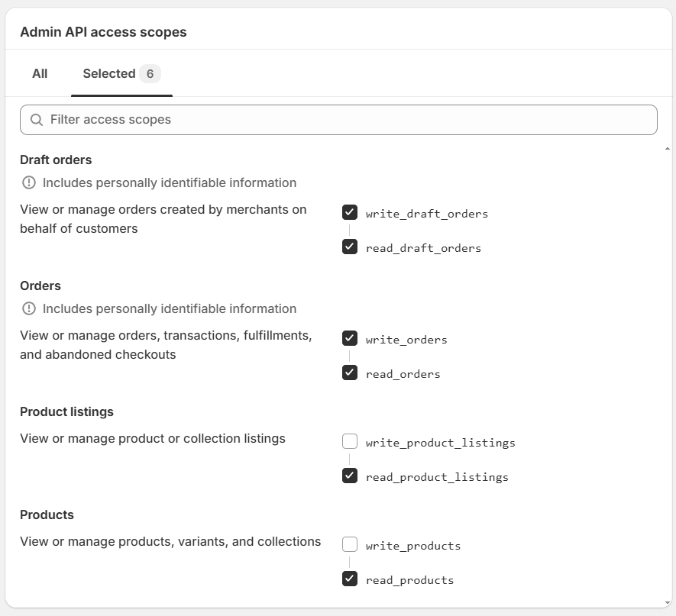Screen dimensions: 676x616
Task: Click the info icon under Draft orders
Action: pos(29,182)
